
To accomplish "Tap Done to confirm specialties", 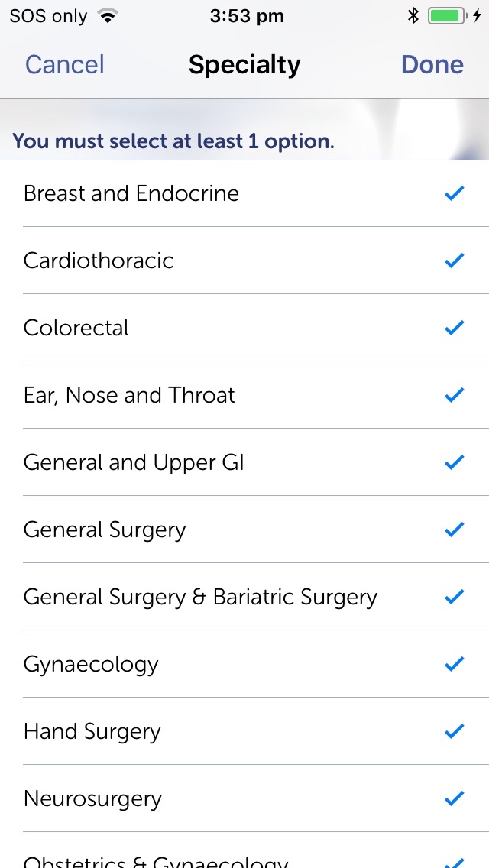I will point(432,65).
